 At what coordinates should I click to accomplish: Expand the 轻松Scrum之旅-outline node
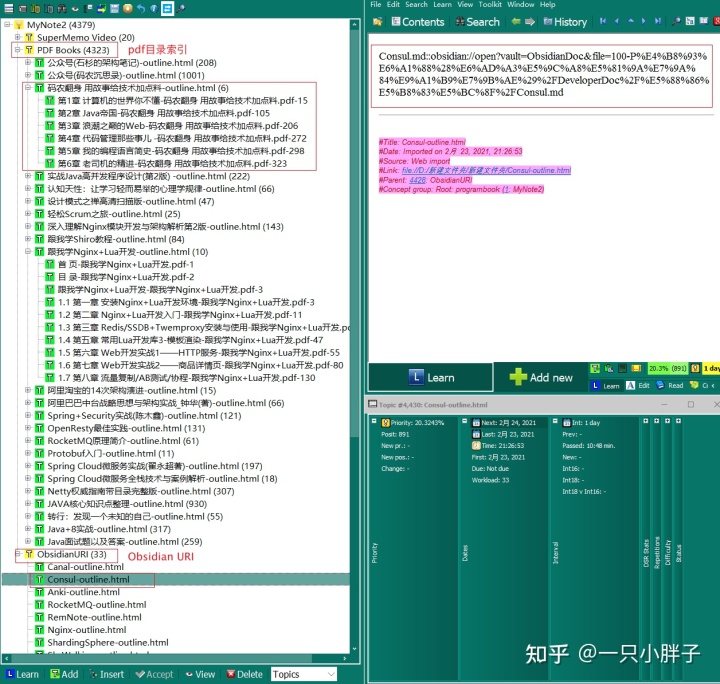pos(28,213)
